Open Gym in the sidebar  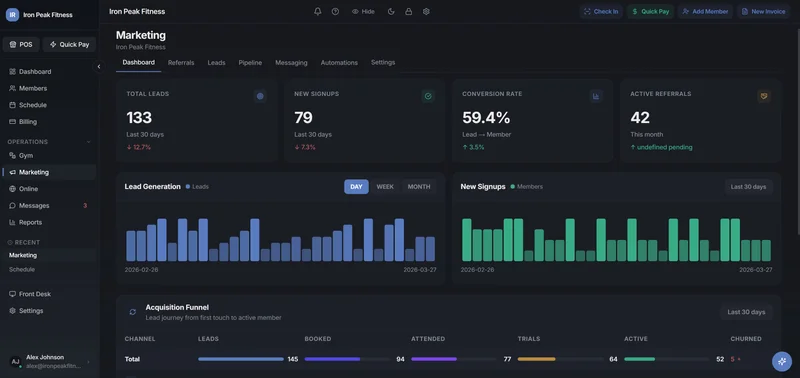pos(49,156)
